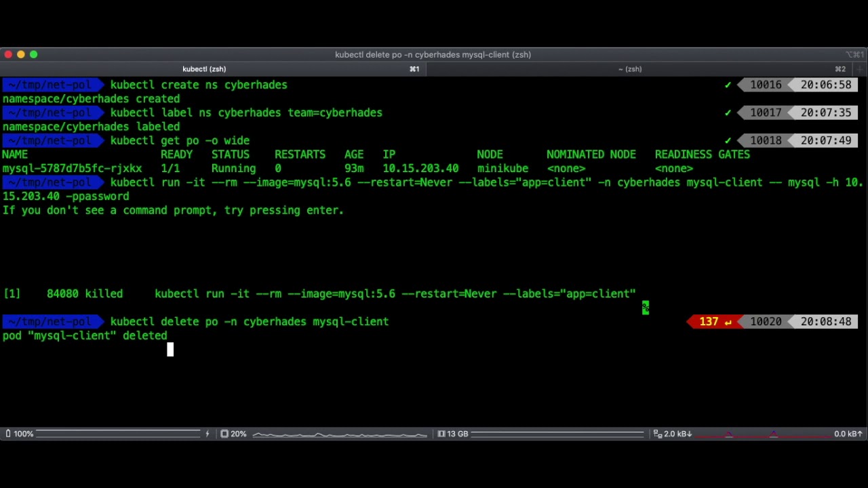868x488 pixels.
Task: Click the 100% battery level text
Action: tap(24, 434)
